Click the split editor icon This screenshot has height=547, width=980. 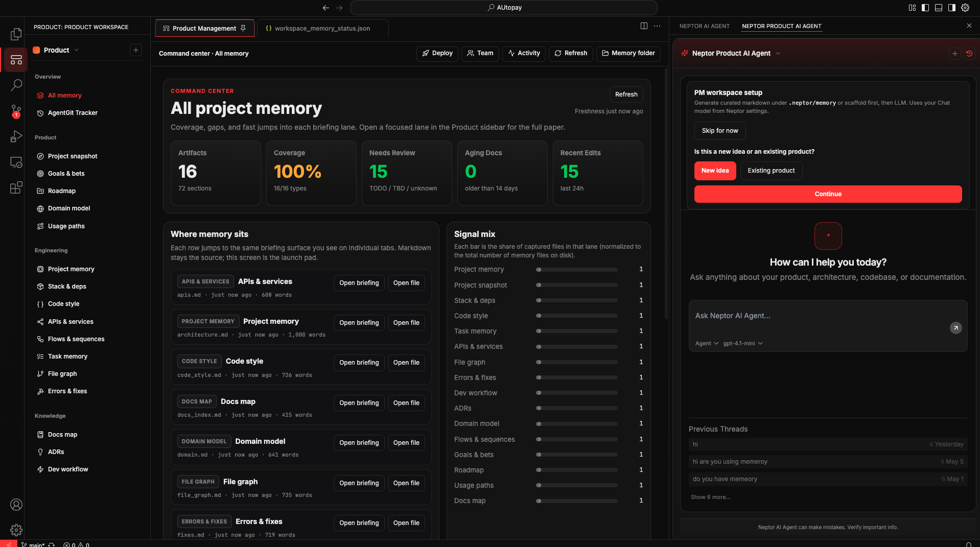point(644,26)
